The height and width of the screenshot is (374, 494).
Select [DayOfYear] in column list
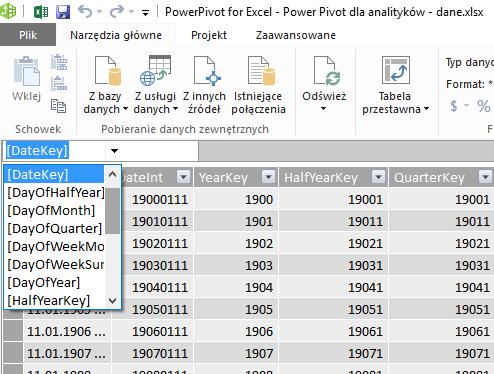coord(55,283)
